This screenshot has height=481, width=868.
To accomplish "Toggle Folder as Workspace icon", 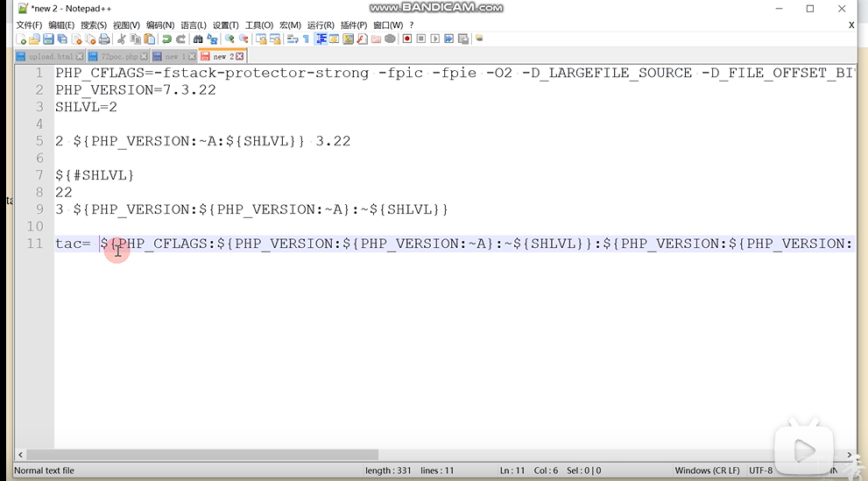I will pyautogui.click(x=376, y=39).
